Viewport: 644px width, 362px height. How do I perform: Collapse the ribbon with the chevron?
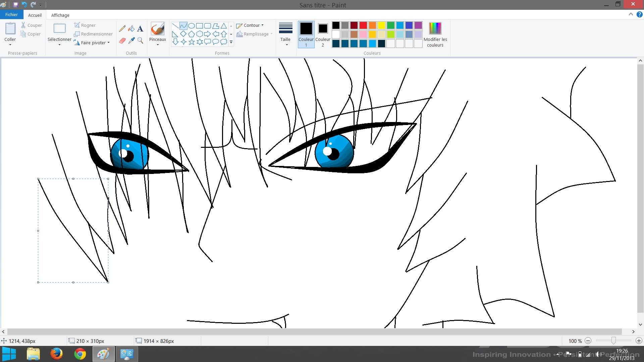point(631,14)
